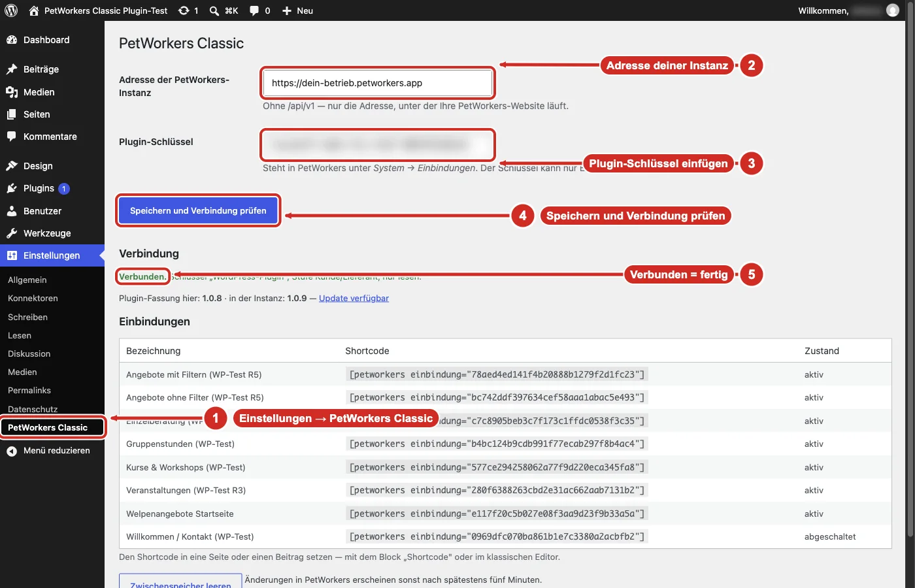Open the updates icon in admin bar
The image size is (915, 588).
point(184,10)
